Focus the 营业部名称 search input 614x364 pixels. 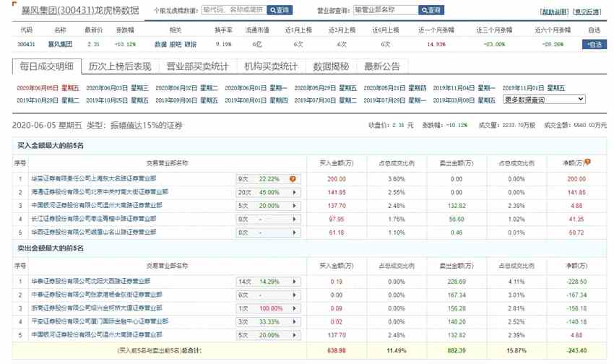click(386, 10)
